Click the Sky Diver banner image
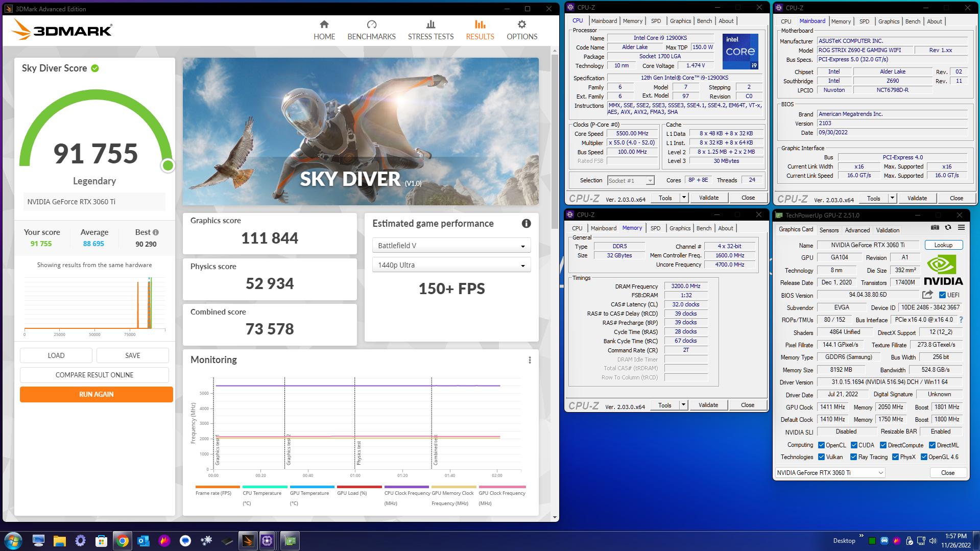 [361, 131]
